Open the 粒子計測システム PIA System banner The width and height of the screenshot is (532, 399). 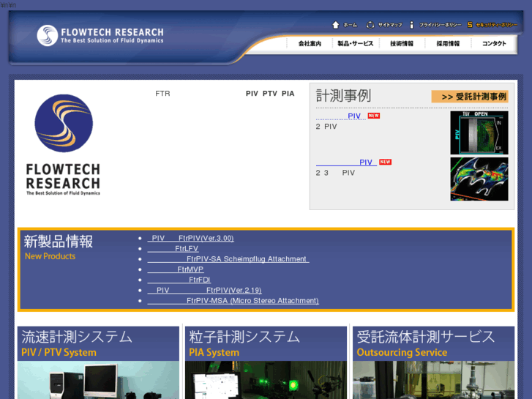point(266,343)
